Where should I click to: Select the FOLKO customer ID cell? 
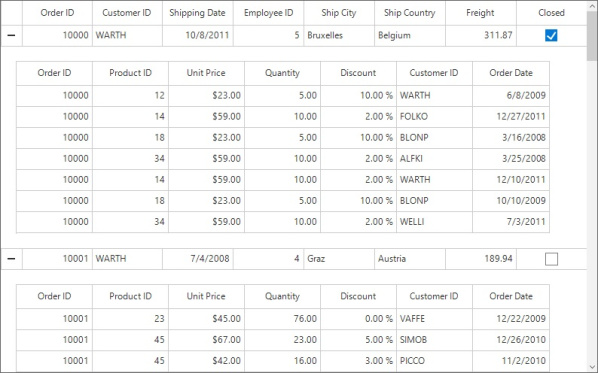pos(434,117)
